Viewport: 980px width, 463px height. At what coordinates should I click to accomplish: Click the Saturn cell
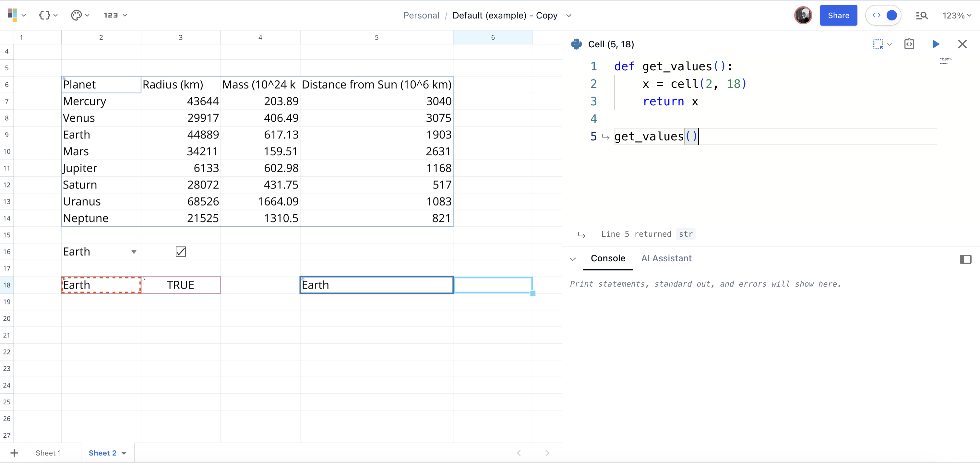(x=101, y=185)
